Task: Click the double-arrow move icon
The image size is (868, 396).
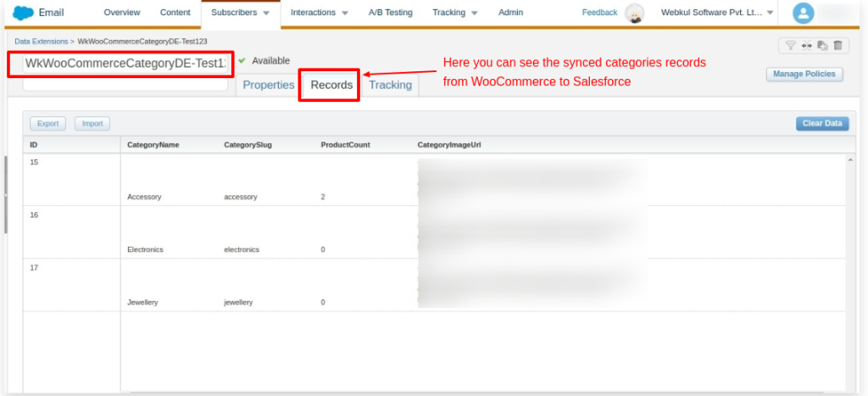Action: pos(806,46)
